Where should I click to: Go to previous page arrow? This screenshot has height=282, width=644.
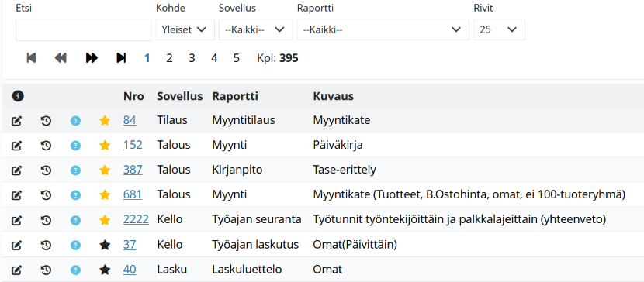61,58
